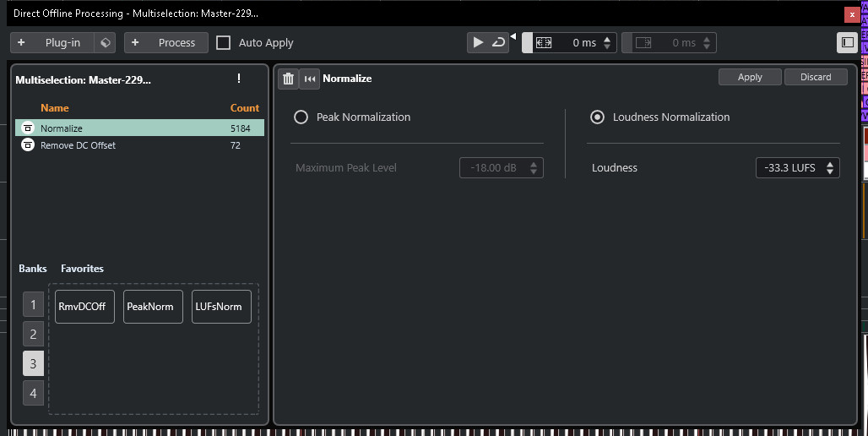Close the Direct Offline Processing window
Image resolution: width=868 pixels, height=436 pixels.
pos(852,15)
